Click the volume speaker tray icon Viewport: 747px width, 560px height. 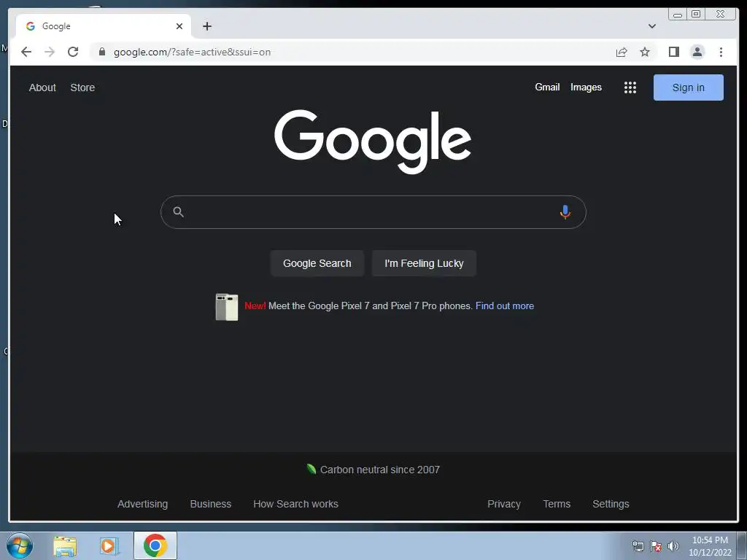click(673, 546)
